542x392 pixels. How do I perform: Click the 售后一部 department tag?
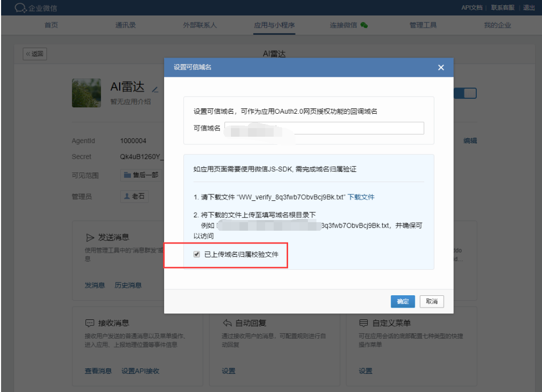coord(141,175)
